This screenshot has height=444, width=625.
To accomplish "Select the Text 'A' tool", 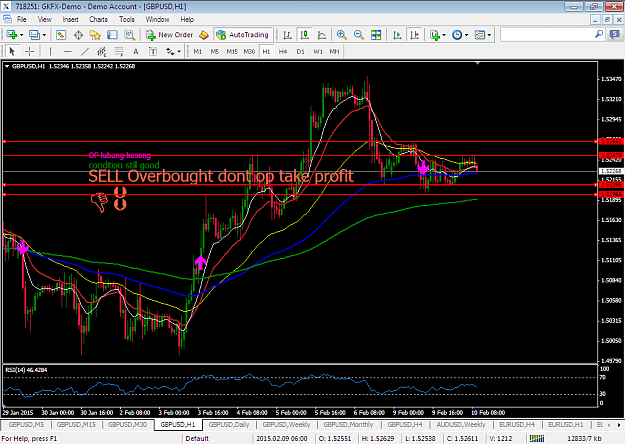I will [x=136, y=51].
